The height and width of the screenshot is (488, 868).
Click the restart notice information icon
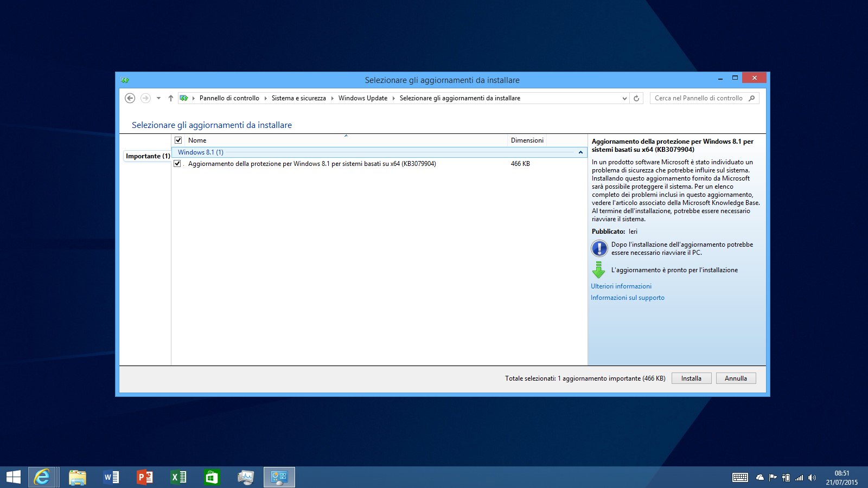599,248
